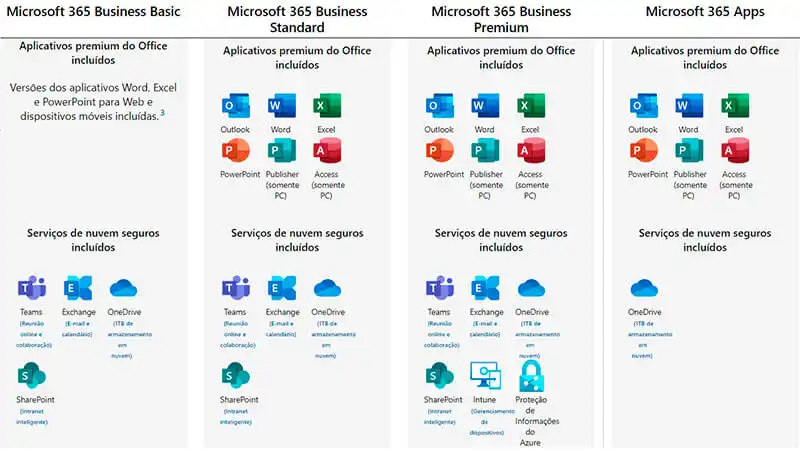
Task: Select the OneDrive icon under Business Basic
Action: point(123,289)
